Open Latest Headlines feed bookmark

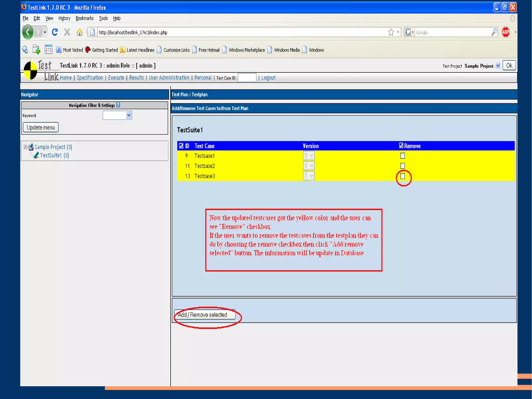[x=137, y=50]
